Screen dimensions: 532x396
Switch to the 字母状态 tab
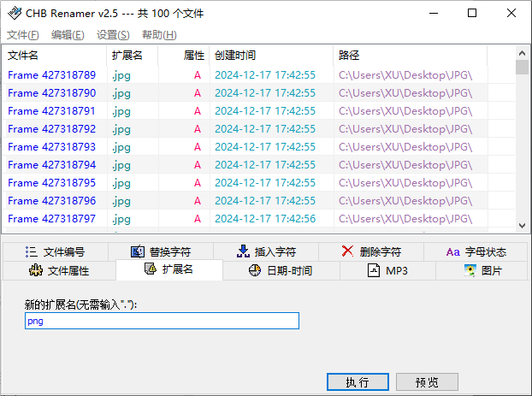click(476, 251)
